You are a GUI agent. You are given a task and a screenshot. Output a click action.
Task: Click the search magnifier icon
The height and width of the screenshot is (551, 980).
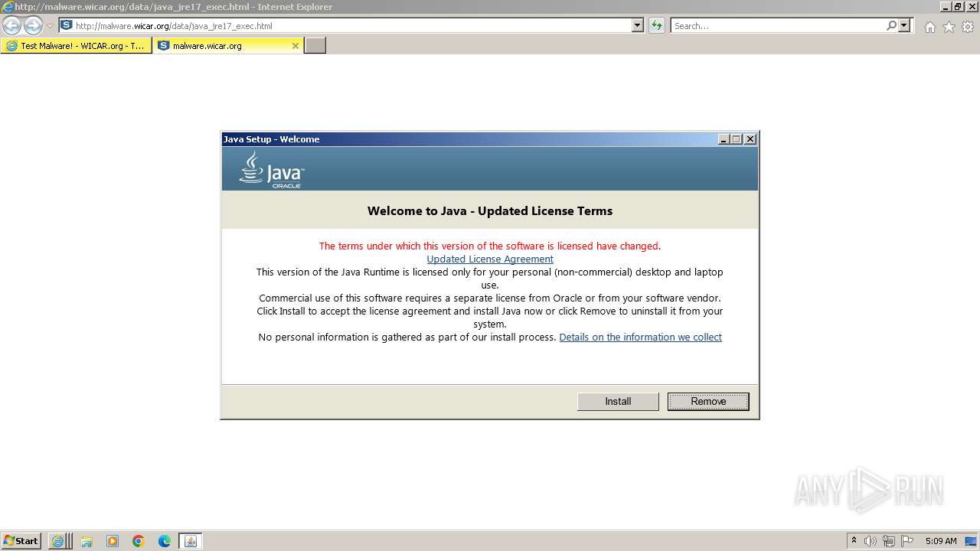tap(891, 25)
